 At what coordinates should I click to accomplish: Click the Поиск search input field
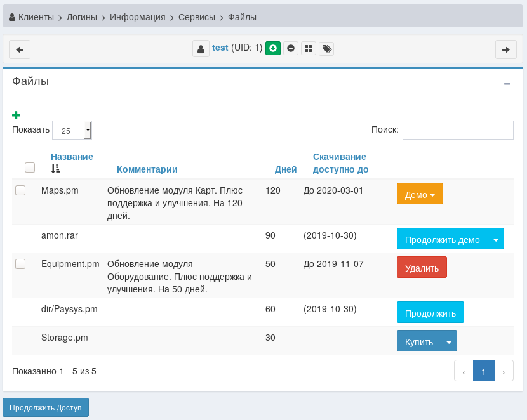click(457, 130)
